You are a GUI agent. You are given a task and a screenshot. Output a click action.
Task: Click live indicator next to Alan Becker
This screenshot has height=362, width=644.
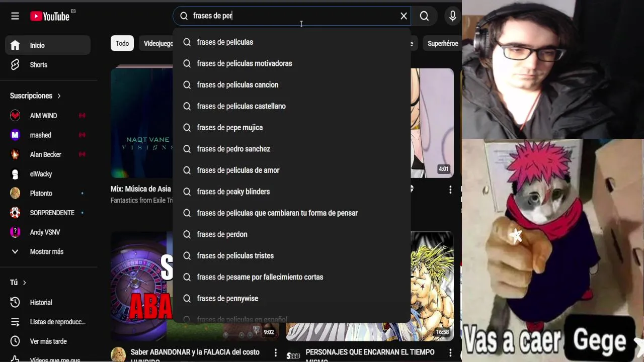click(x=82, y=154)
